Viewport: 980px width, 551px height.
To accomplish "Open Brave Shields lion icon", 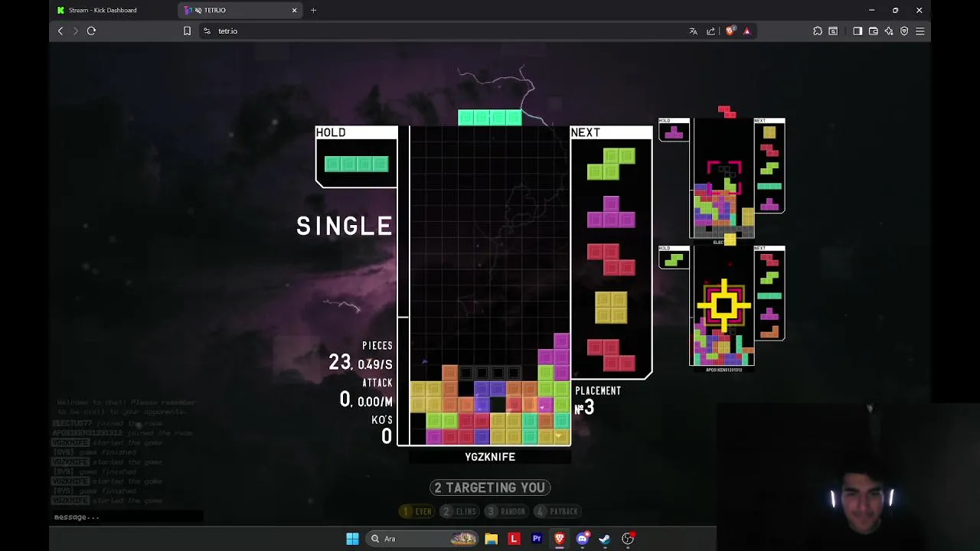I will (x=730, y=31).
